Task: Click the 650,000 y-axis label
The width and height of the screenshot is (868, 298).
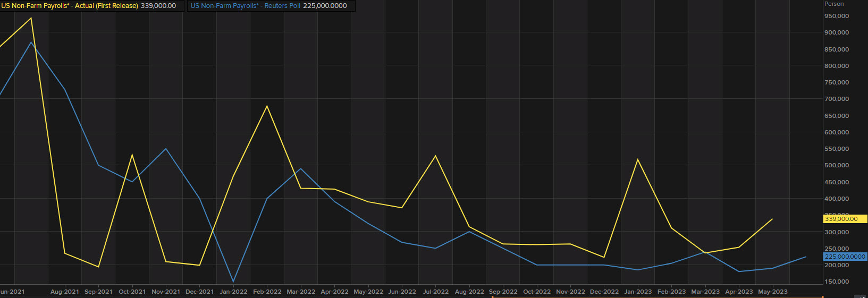Action: pos(837,116)
